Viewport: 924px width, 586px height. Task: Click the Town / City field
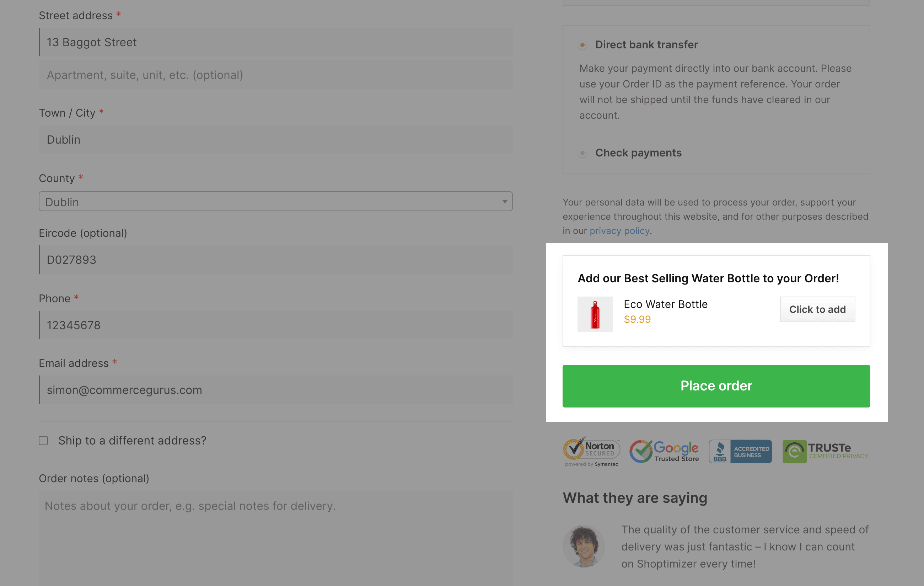(x=275, y=139)
